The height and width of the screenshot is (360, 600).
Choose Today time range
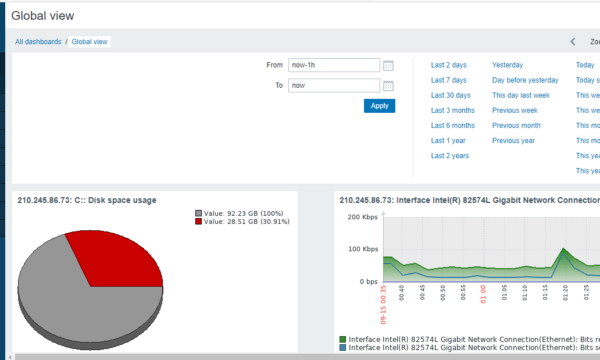coord(585,65)
